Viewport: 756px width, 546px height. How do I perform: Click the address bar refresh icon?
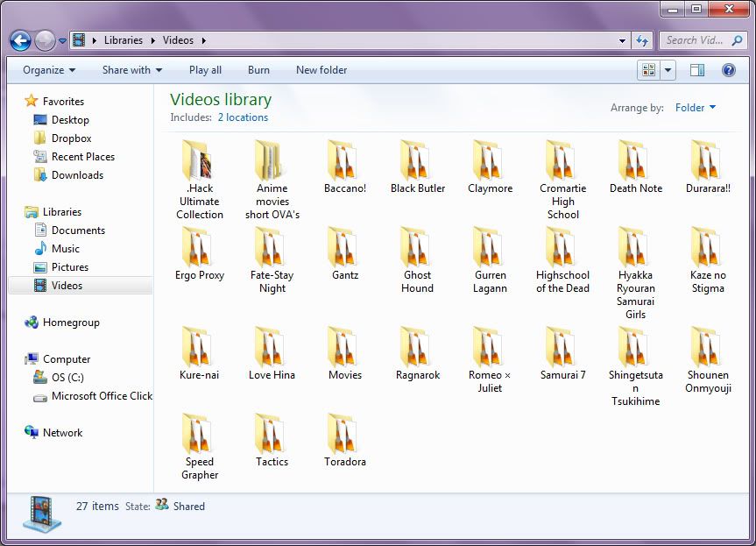click(x=642, y=40)
